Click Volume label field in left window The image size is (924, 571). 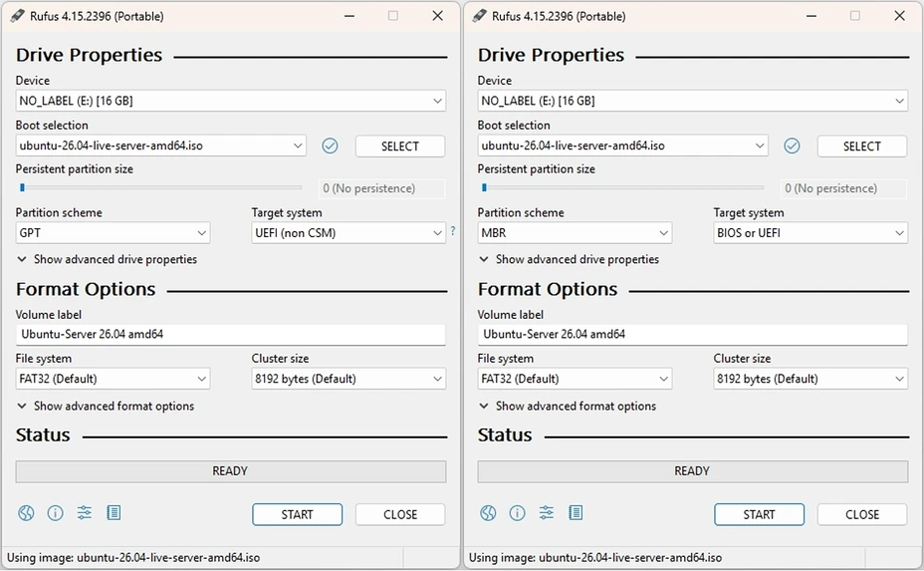230,335
